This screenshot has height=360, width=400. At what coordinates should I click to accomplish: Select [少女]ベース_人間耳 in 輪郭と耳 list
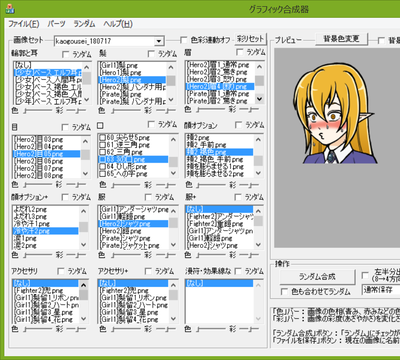47,80
